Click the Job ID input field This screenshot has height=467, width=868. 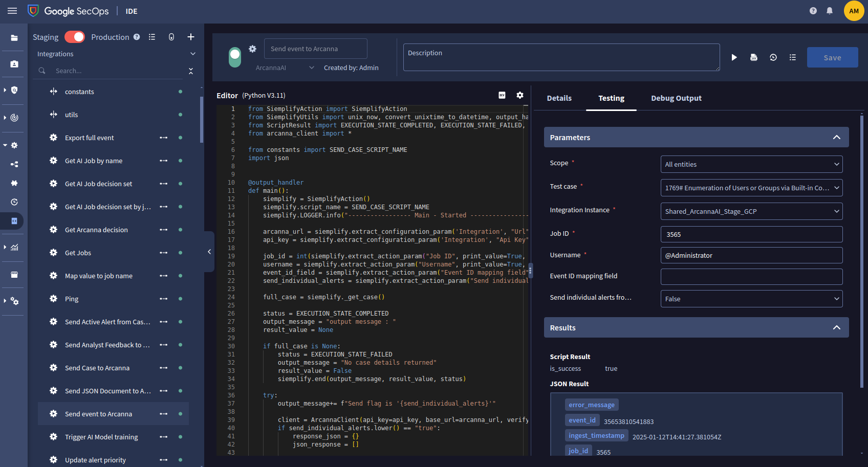pyautogui.click(x=751, y=234)
